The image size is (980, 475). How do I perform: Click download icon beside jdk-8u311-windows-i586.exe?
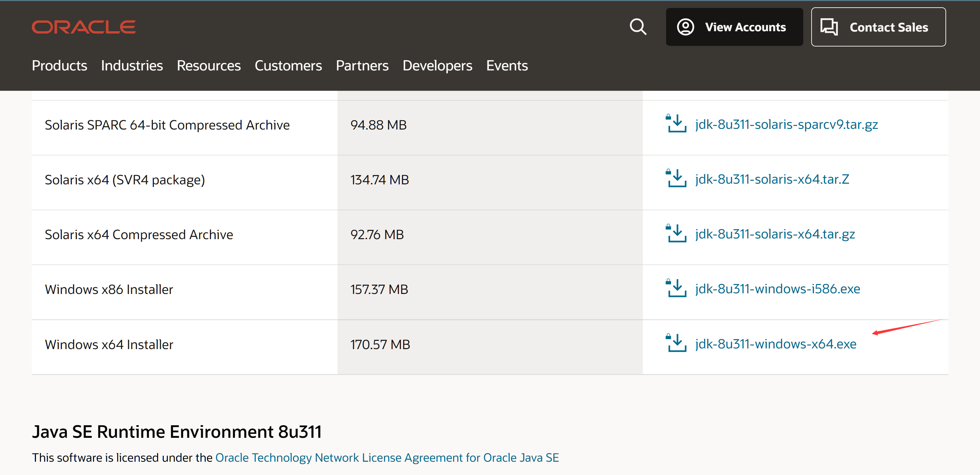[677, 289]
